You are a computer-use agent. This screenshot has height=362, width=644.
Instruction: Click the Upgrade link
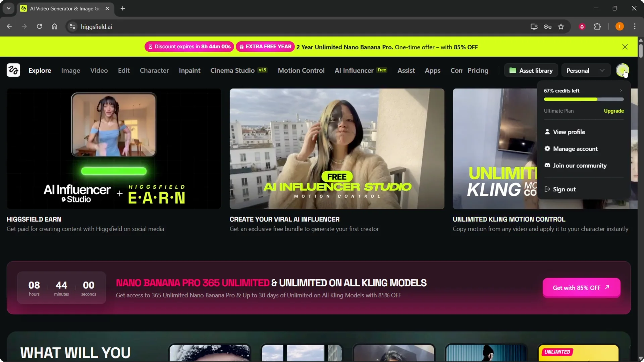click(614, 111)
